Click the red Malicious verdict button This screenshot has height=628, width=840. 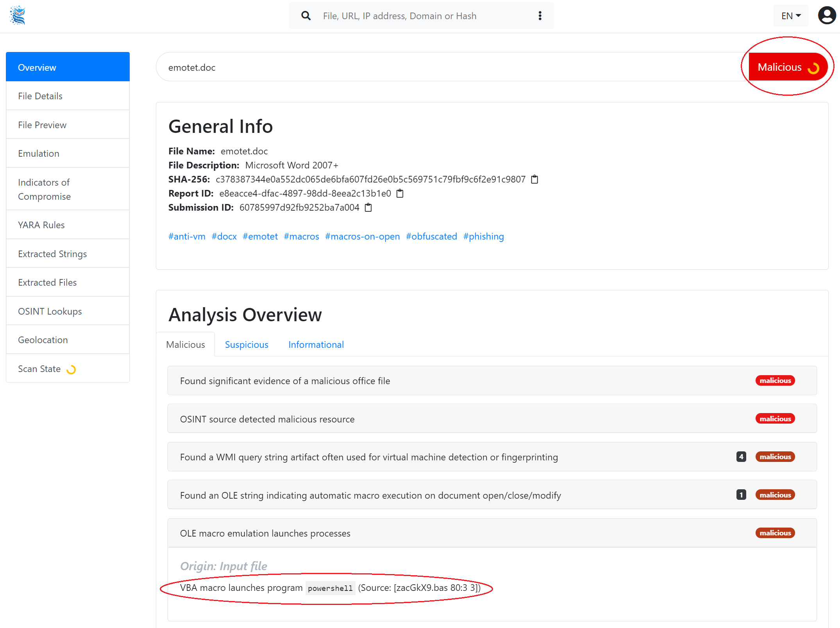click(x=787, y=67)
